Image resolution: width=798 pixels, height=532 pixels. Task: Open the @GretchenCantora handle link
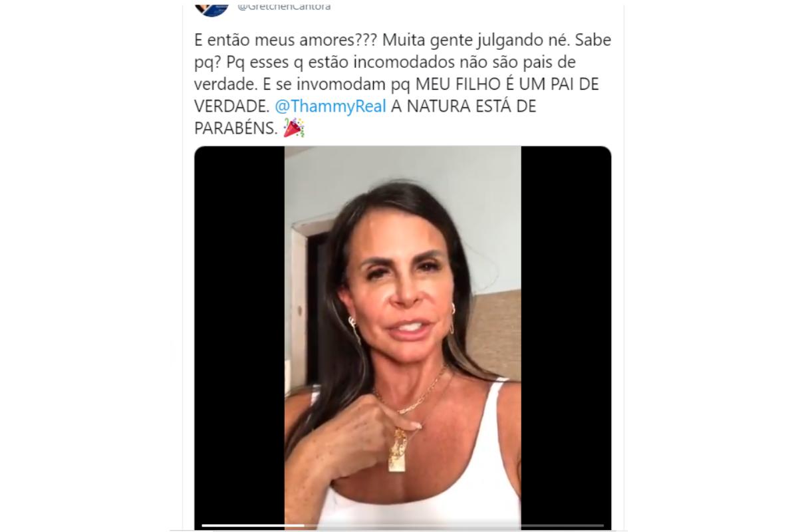285,7
